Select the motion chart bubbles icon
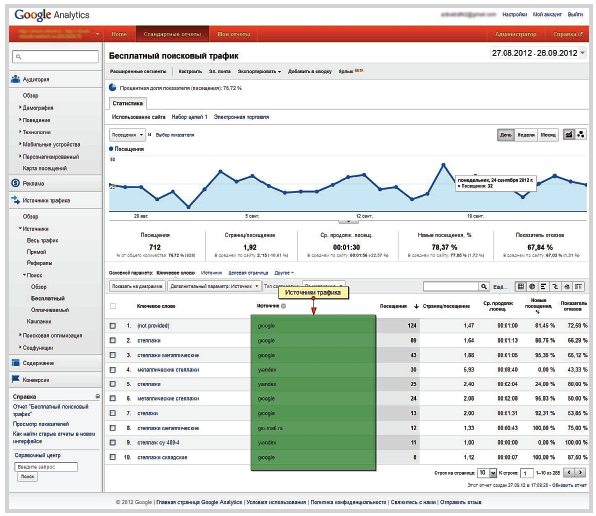This screenshot has height=516, width=596. (581, 135)
